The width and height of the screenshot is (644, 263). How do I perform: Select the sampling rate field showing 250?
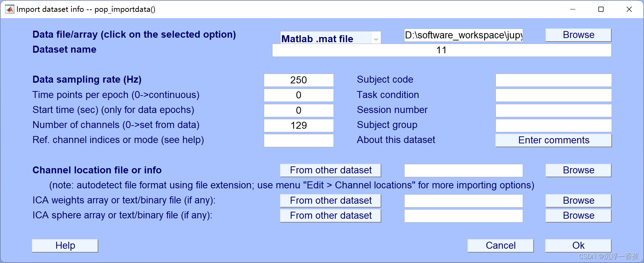(299, 80)
